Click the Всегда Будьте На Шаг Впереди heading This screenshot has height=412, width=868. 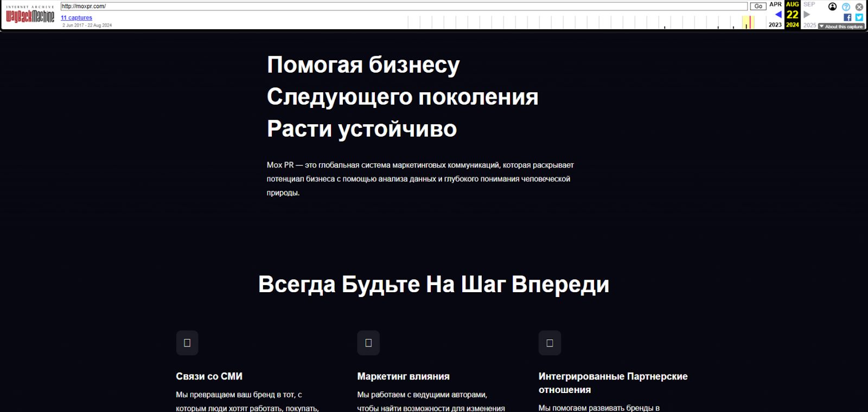point(434,284)
